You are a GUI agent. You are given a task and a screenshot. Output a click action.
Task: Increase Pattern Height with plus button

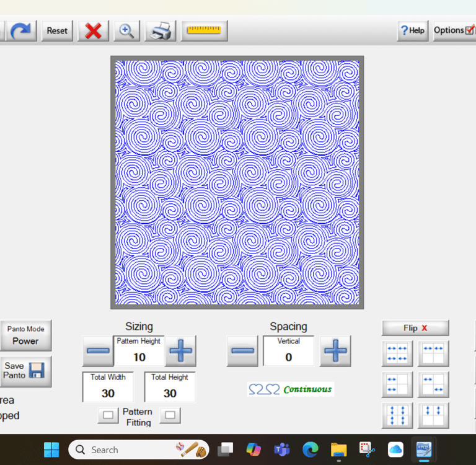[180, 351]
